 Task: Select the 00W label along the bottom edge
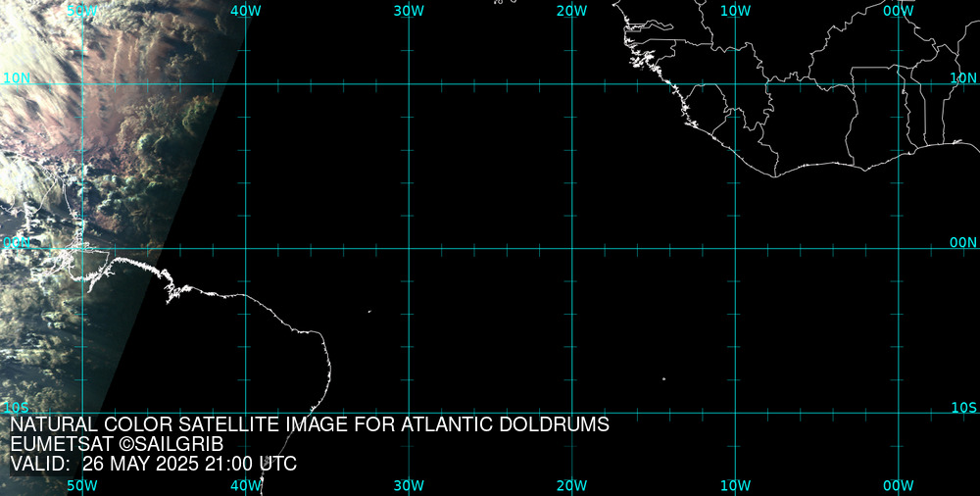coord(899,486)
